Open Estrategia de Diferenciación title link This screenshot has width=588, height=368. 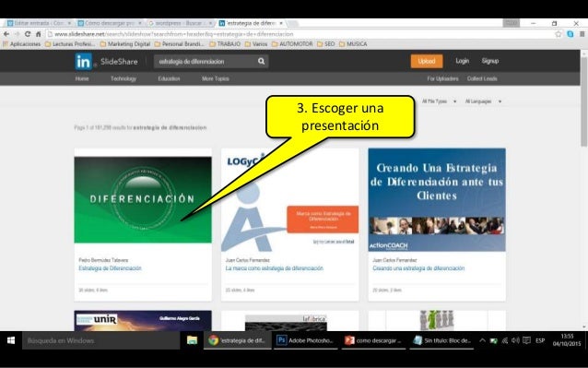(x=110, y=268)
